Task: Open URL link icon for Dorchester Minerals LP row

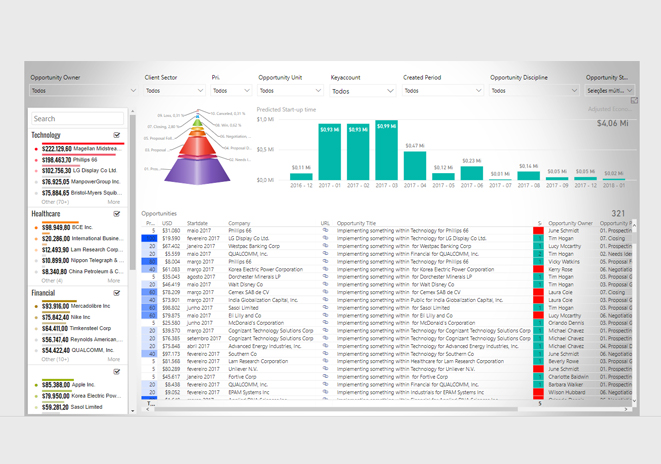Action: 325,276
